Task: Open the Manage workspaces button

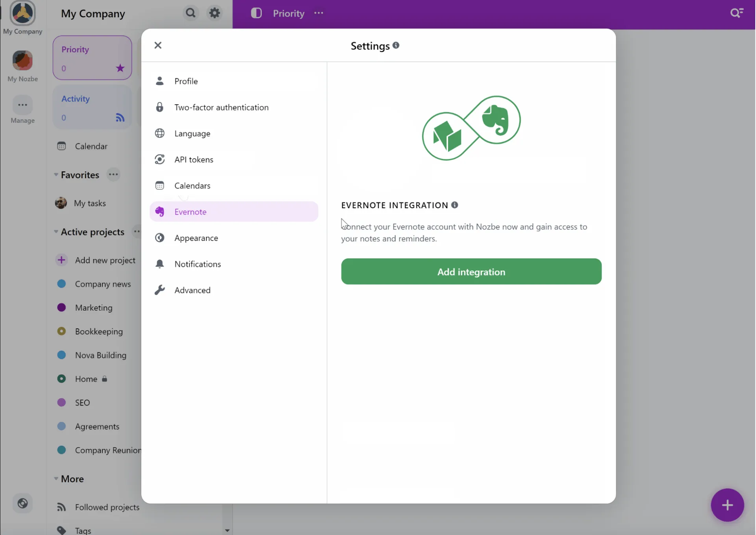Action: point(22,105)
